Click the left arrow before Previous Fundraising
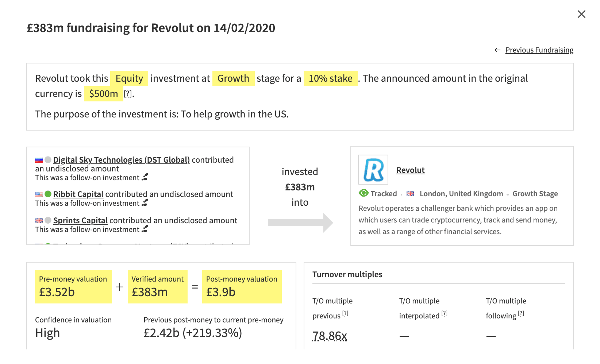 (x=497, y=50)
